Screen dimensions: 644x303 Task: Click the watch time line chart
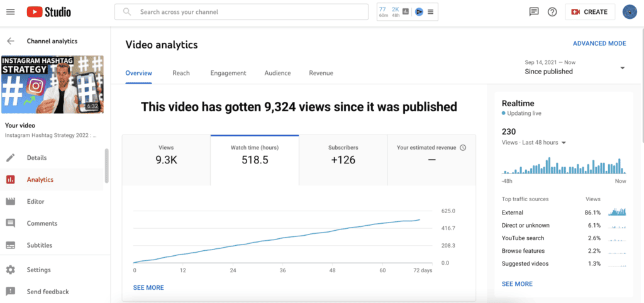click(x=282, y=237)
